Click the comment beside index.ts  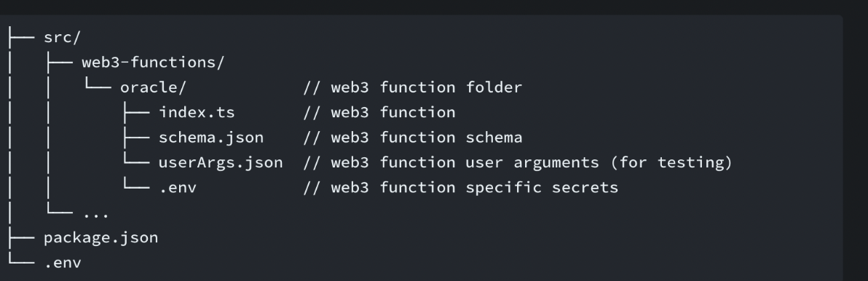pyautogui.click(x=379, y=112)
